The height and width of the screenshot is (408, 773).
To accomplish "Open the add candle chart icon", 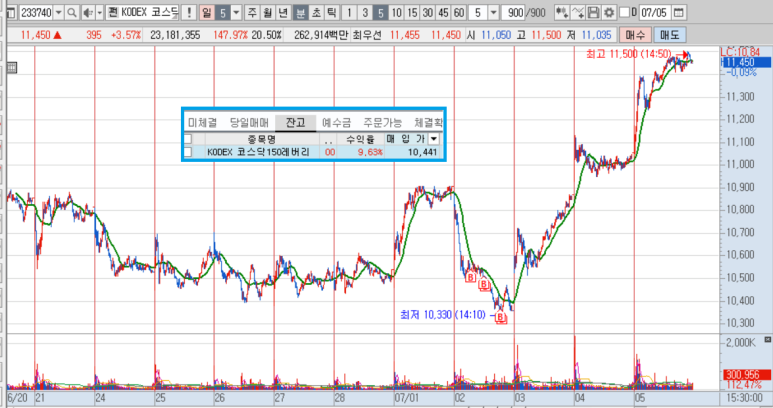I will (562, 12).
